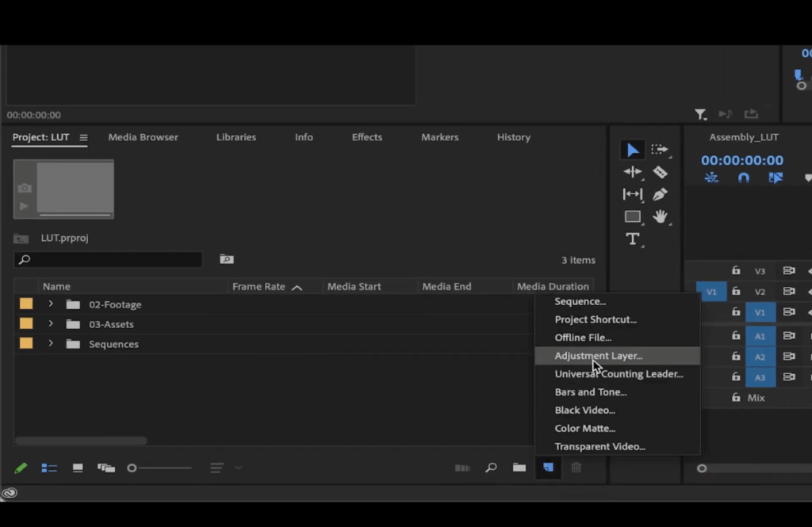Open the New Item menu

click(548, 468)
